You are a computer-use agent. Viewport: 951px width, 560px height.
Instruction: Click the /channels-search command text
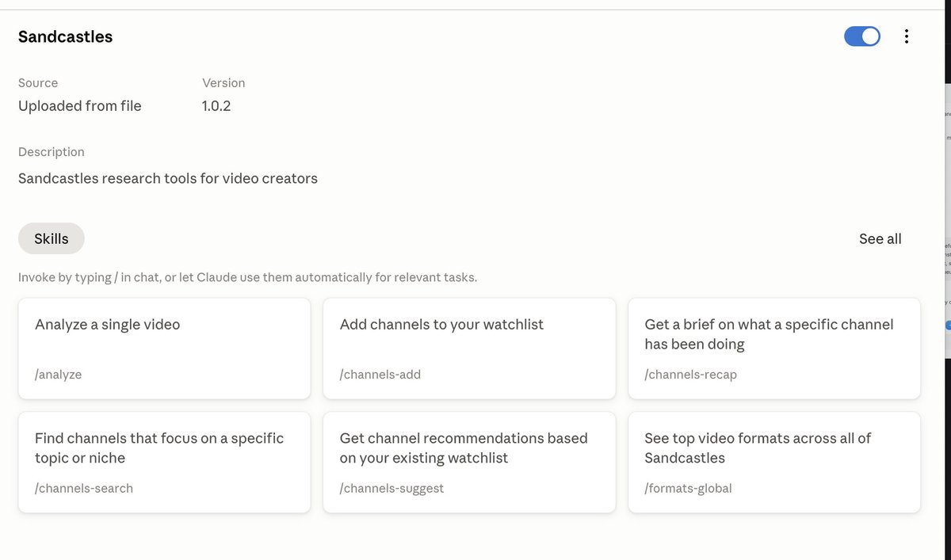pyautogui.click(x=84, y=489)
